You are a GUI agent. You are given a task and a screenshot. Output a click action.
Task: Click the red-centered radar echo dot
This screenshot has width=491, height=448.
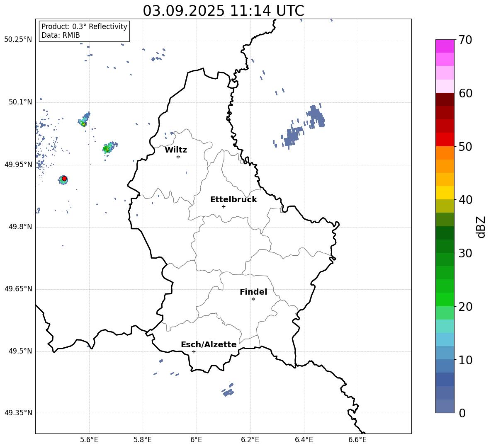tap(63, 179)
